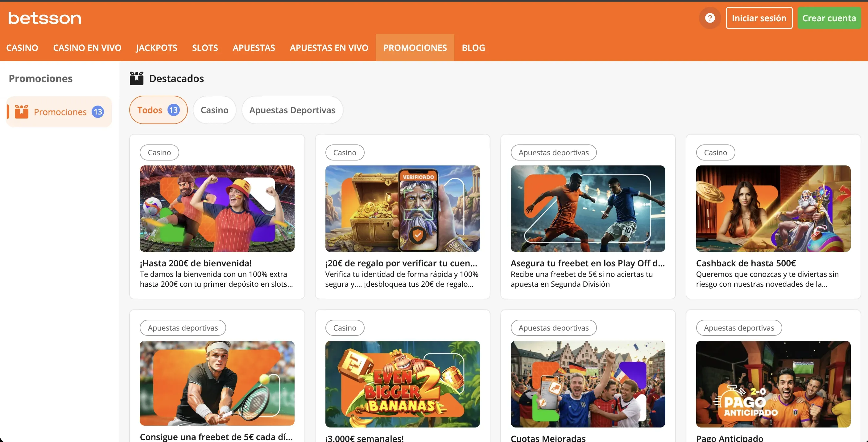The image size is (868, 442).
Task: Click the 20€ de regalo por verificar title
Action: click(x=401, y=263)
